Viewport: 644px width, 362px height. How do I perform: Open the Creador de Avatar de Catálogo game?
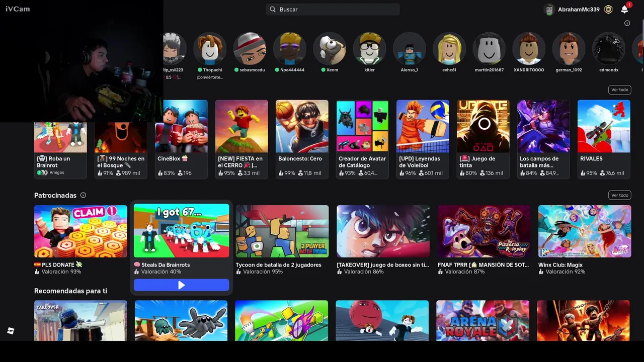click(x=362, y=139)
